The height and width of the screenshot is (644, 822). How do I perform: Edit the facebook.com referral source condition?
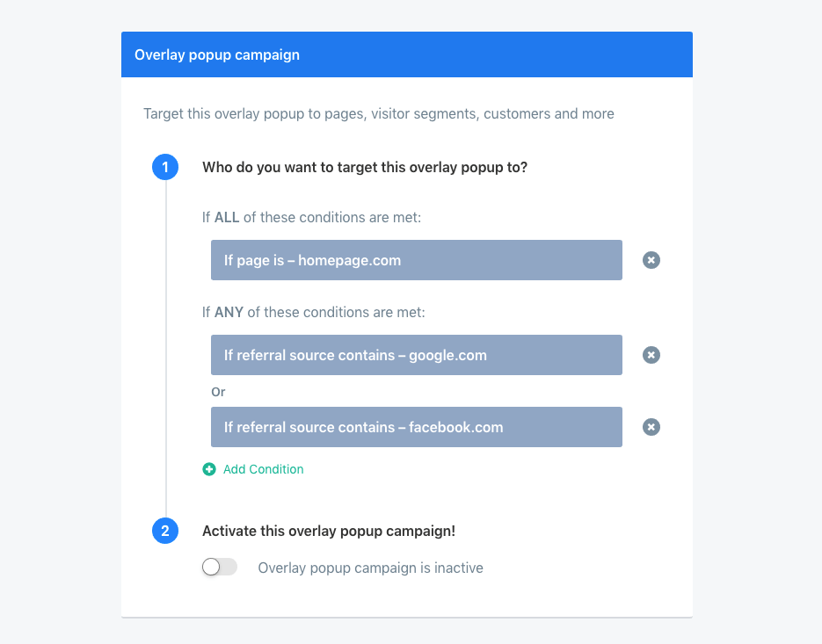click(x=416, y=427)
